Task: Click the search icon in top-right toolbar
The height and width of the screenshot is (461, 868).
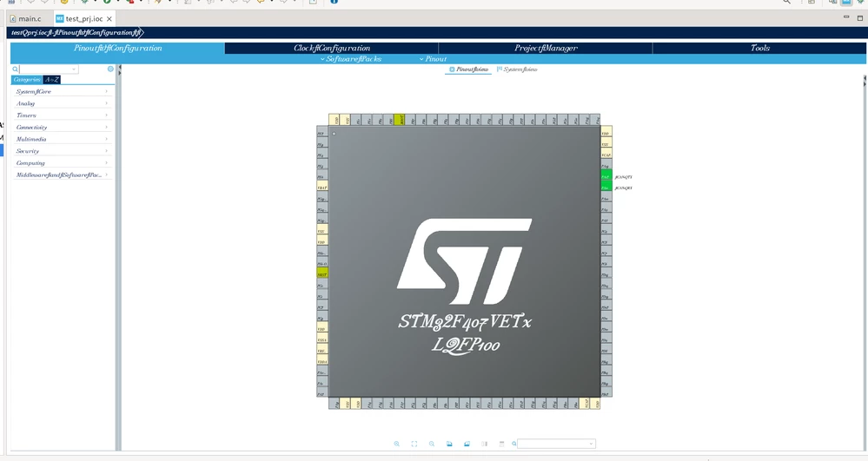Action: 786,2
